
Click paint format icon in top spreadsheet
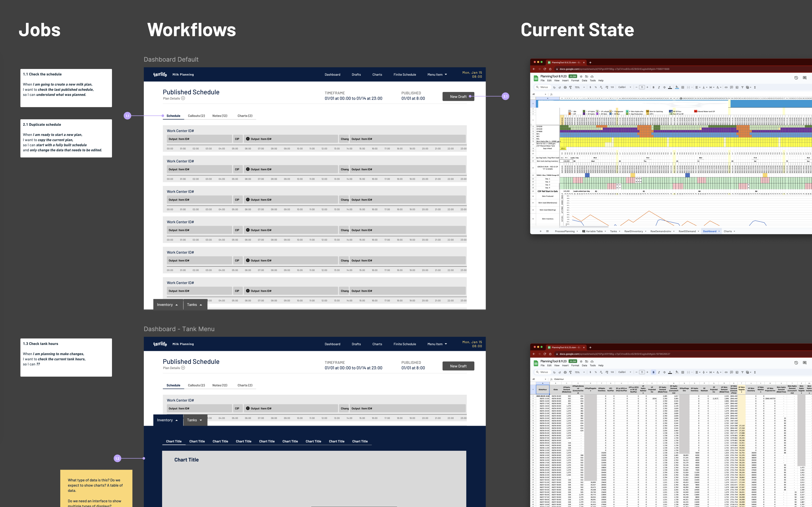point(571,87)
